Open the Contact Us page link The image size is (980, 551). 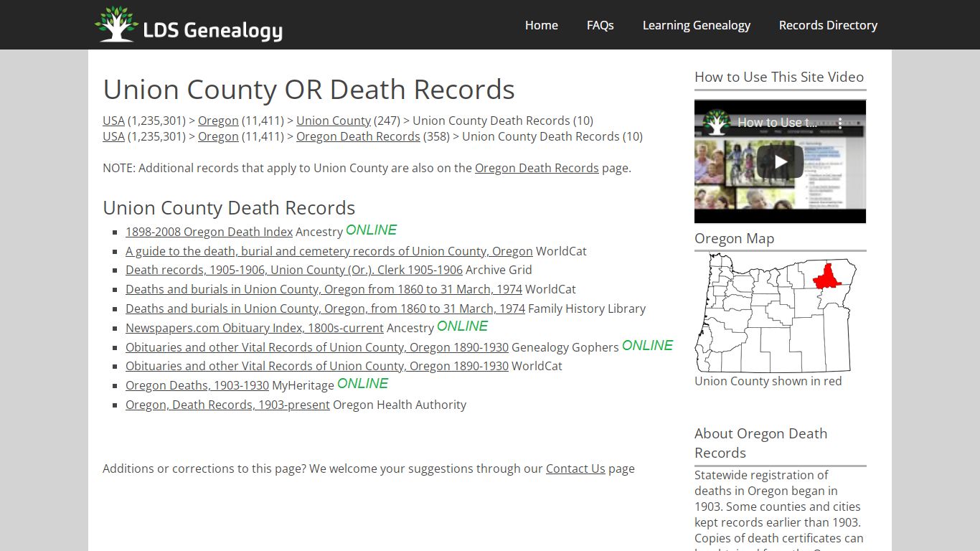click(575, 468)
